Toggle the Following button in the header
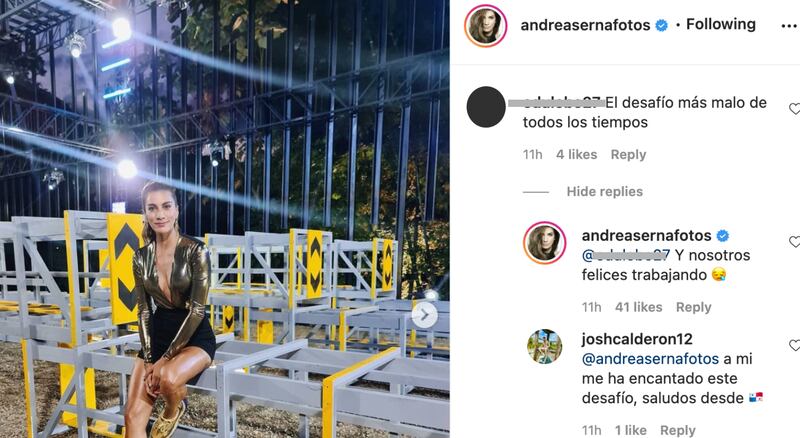 [720, 24]
